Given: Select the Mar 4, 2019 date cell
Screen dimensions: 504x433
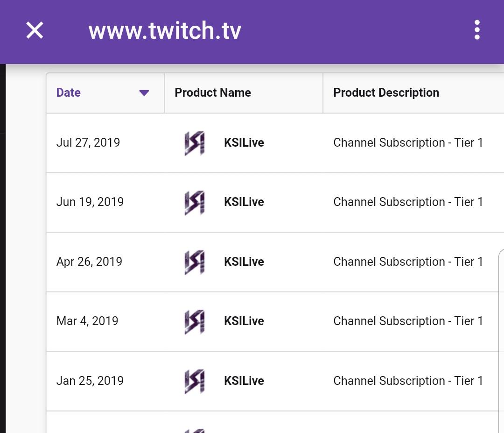Looking at the screenshot, I should 87,321.
